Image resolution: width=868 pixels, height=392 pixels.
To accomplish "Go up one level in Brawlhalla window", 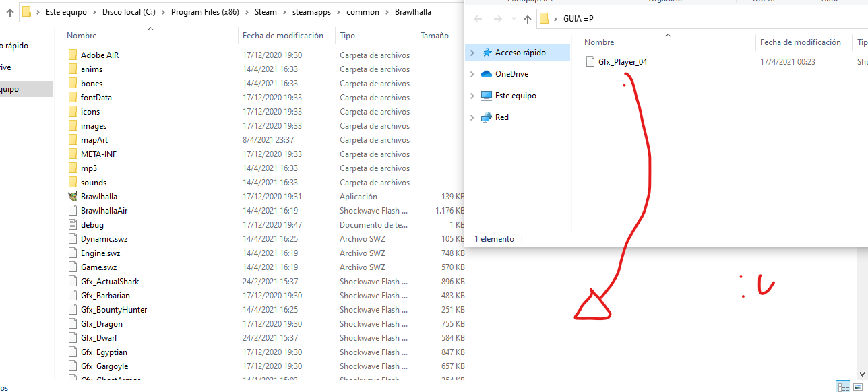I will point(10,12).
